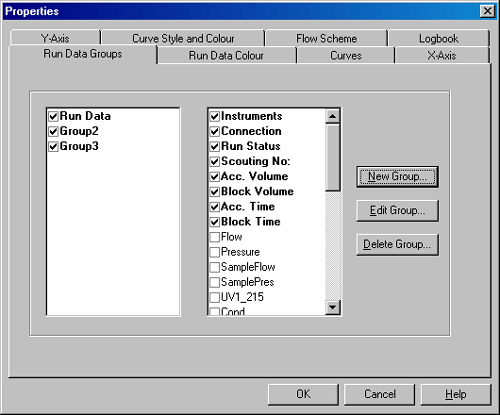Image resolution: width=500 pixels, height=415 pixels.
Task: Uncheck the Instruments item
Action: click(x=215, y=116)
